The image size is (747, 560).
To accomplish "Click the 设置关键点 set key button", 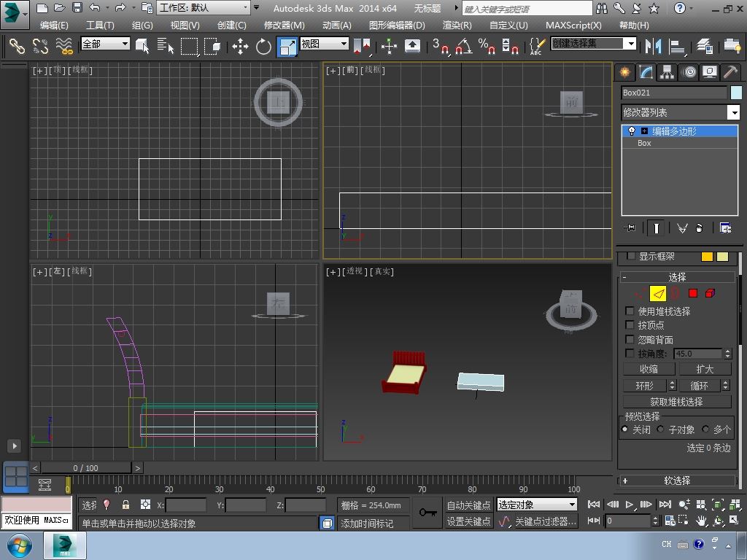I will (468, 521).
